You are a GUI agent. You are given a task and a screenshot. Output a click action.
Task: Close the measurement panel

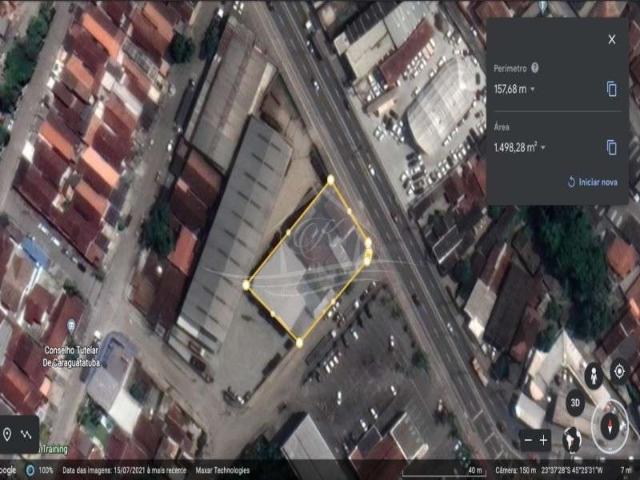[611, 39]
